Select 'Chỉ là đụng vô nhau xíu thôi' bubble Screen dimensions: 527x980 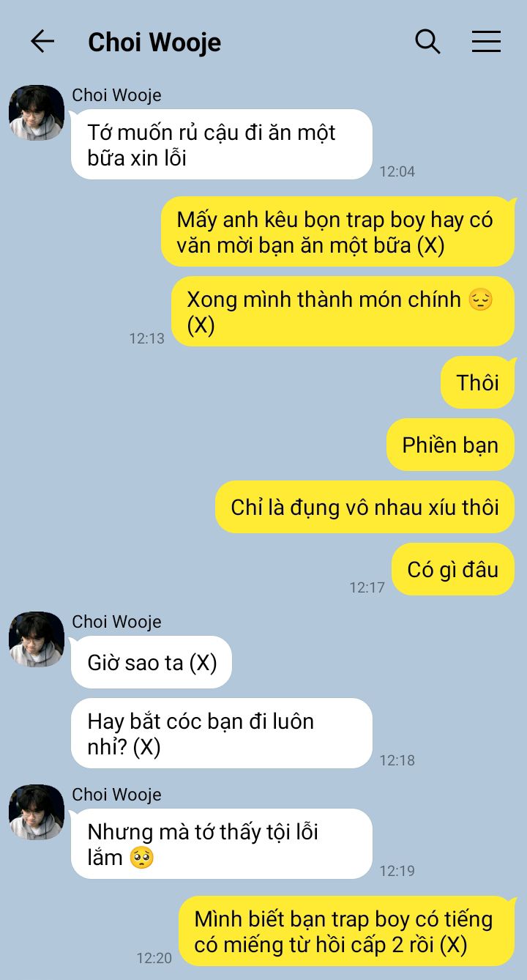click(x=365, y=507)
